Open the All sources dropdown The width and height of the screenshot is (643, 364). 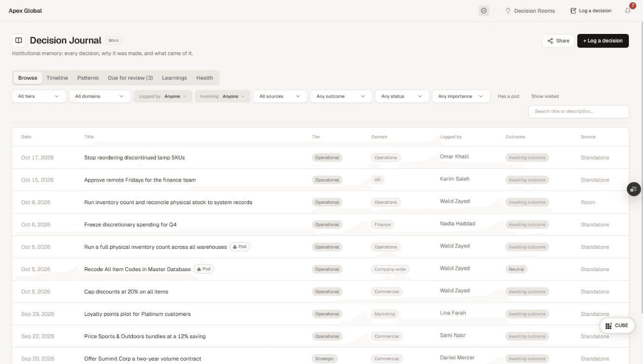[280, 96]
